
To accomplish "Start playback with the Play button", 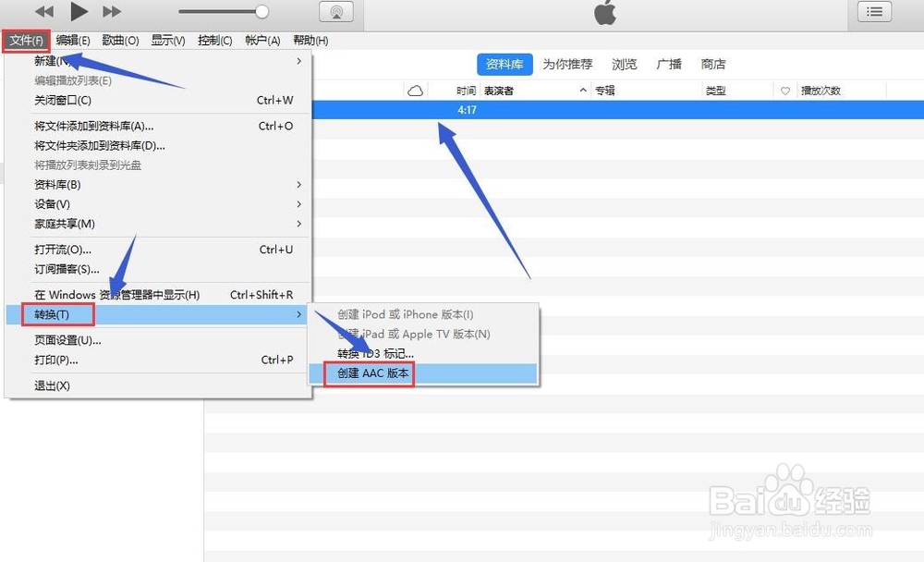I will point(79,10).
